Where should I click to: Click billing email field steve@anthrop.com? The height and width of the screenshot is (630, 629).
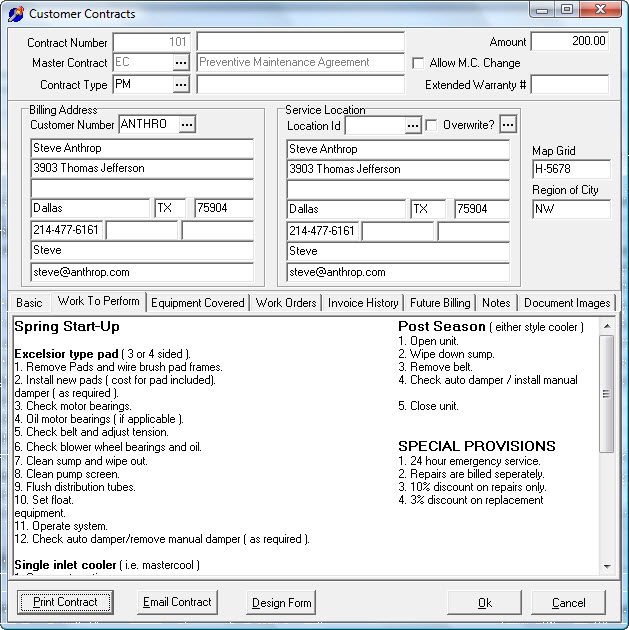coord(142,272)
